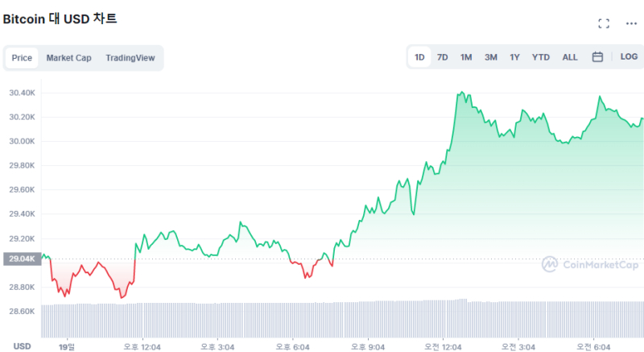Set chart range to 1Y
Image resolution: width=644 pixels, height=352 pixels.
(x=514, y=57)
